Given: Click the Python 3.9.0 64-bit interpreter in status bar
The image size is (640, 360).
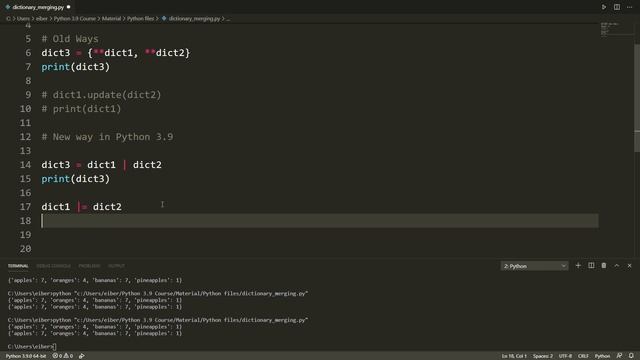Looking at the screenshot, I should coord(26,356).
